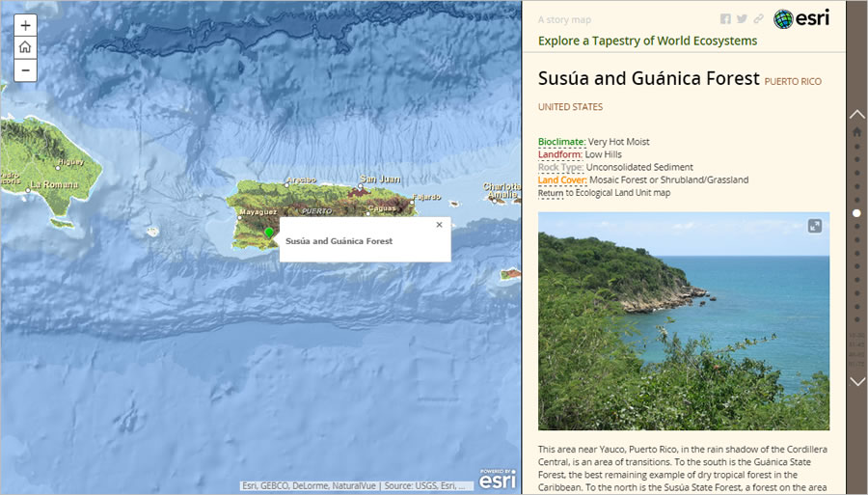Select the navigation dot directly below the home icon
Screen dimensions: 868x495
click(857, 146)
